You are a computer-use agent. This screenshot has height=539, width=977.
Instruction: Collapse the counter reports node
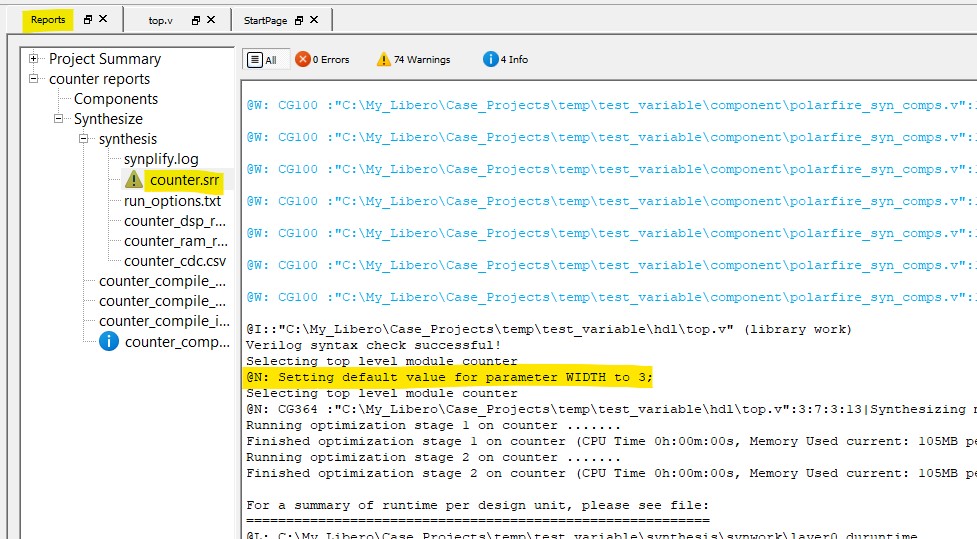35,79
